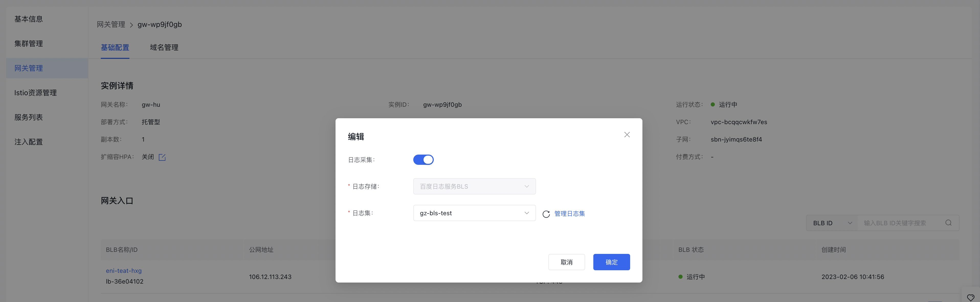This screenshot has height=302, width=980.
Task: Open 服务列表 in the sidebar
Action: pyautogui.click(x=29, y=117)
